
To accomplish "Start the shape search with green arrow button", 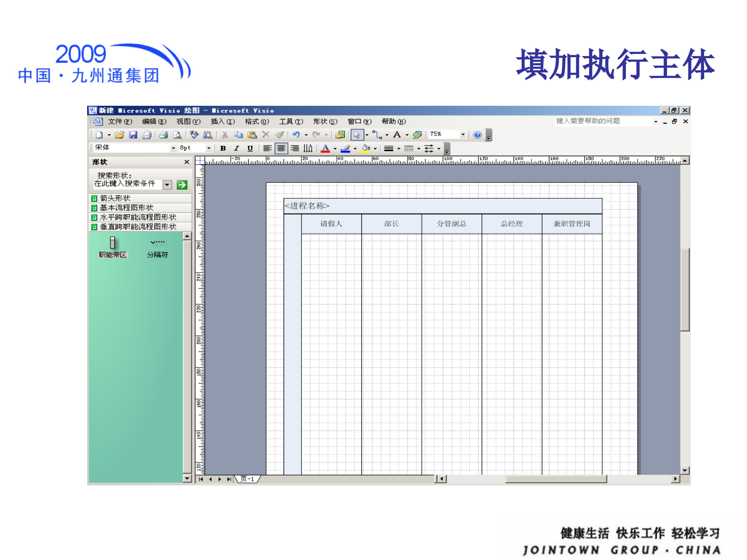I will pos(181,185).
